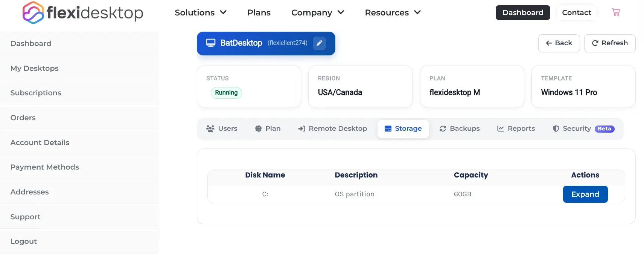Expand the Solutions dropdown menu

pyautogui.click(x=201, y=12)
